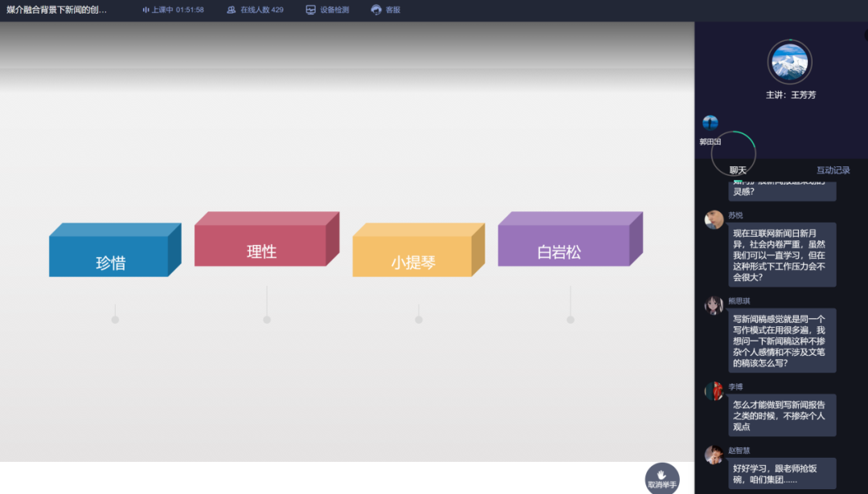Screen dimensions: 868x494
Task: Click the course title 媒介融合背景下新闻的创…
Action: 57,10
